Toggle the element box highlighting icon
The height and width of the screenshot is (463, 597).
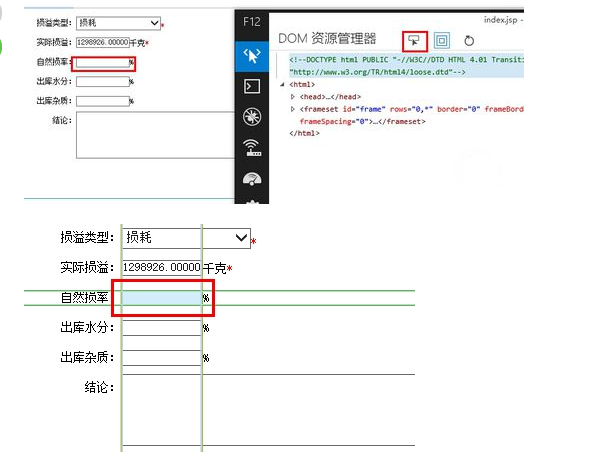click(x=442, y=40)
